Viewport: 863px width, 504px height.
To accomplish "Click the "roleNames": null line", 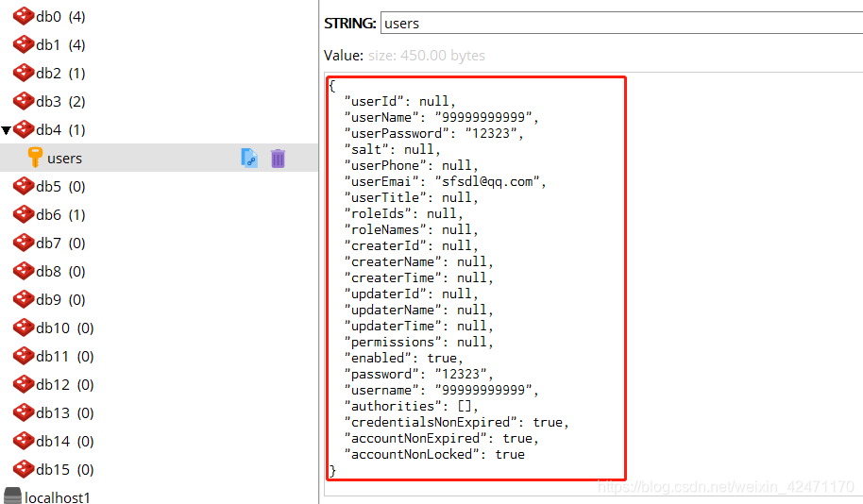I will (x=411, y=229).
